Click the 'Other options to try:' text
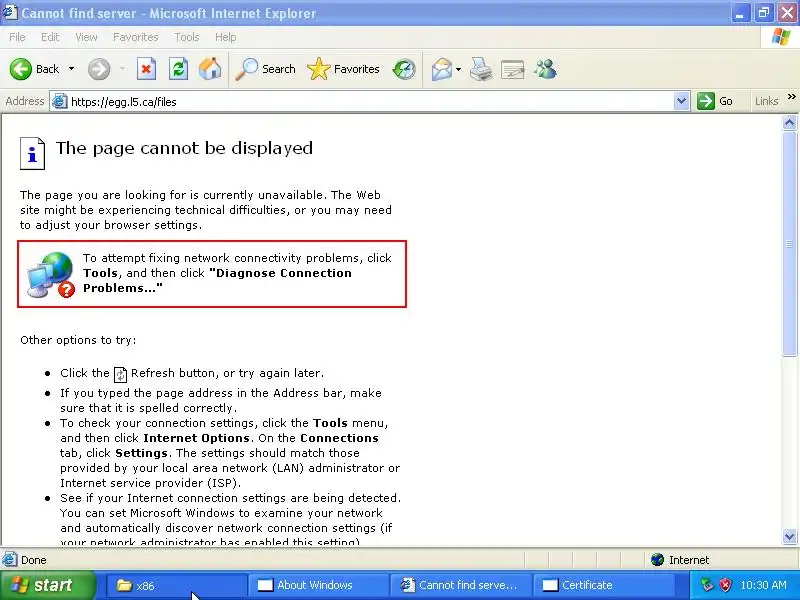 pyautogui.click(x=78, y=340)
